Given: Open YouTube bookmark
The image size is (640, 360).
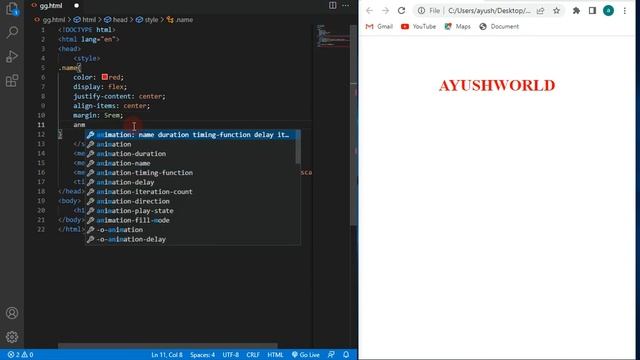Looking at the screenshot, I should pyautogui.click(x=418, y=27).
